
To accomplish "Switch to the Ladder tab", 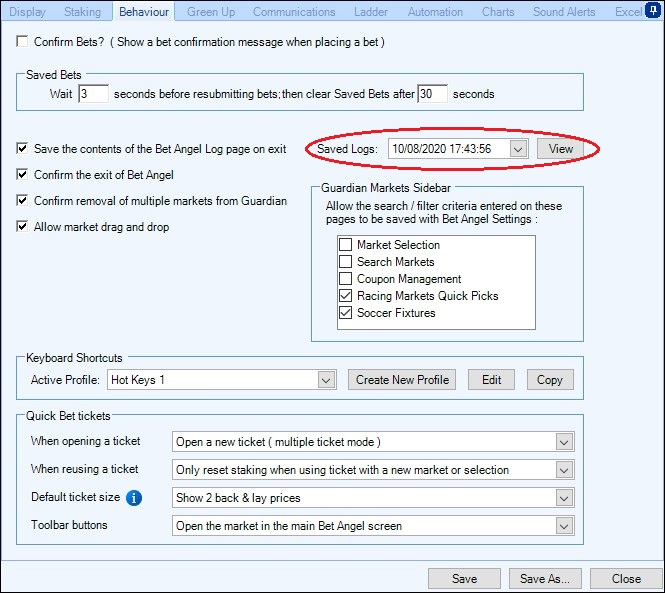I will click(371, 11).
